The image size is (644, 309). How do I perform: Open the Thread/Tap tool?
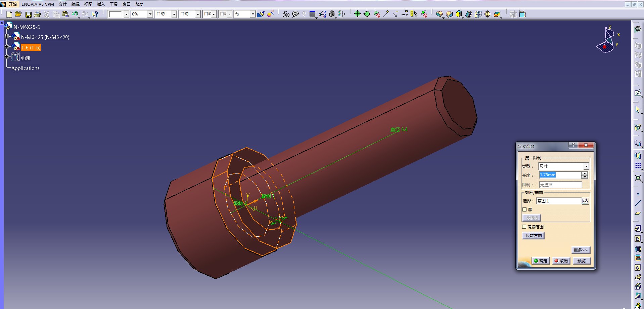click(487, 14)
